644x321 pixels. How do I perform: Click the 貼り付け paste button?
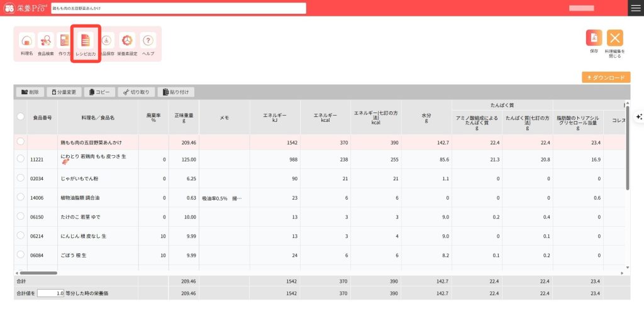[x=176, y=92]
